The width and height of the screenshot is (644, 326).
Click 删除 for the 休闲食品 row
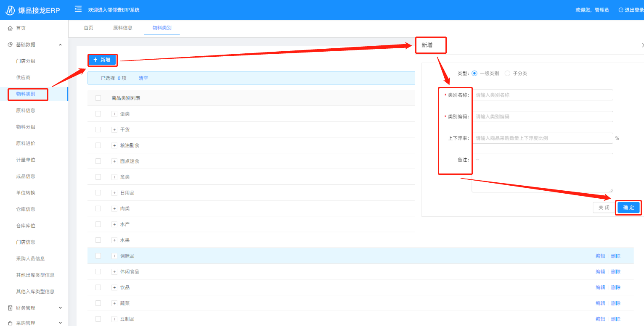pyautogui.click(x=616, y=271)
